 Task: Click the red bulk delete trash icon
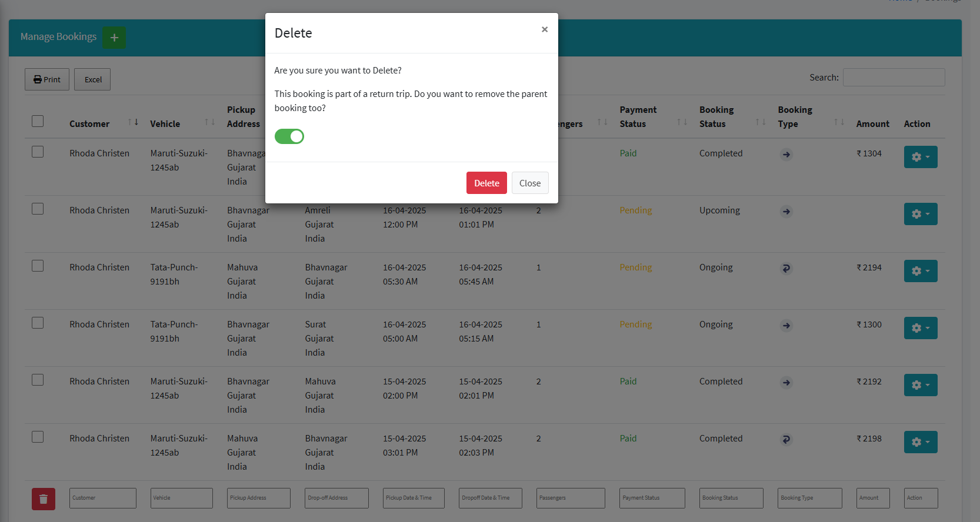(x=44, y=499)
